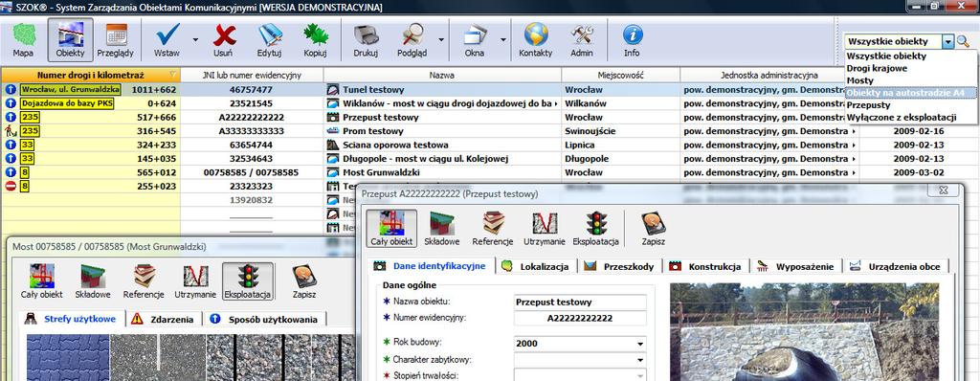Open the Charakter zabytkowy dropdown
This screenshot has width=980, height=381.
(x=640, y=360)
